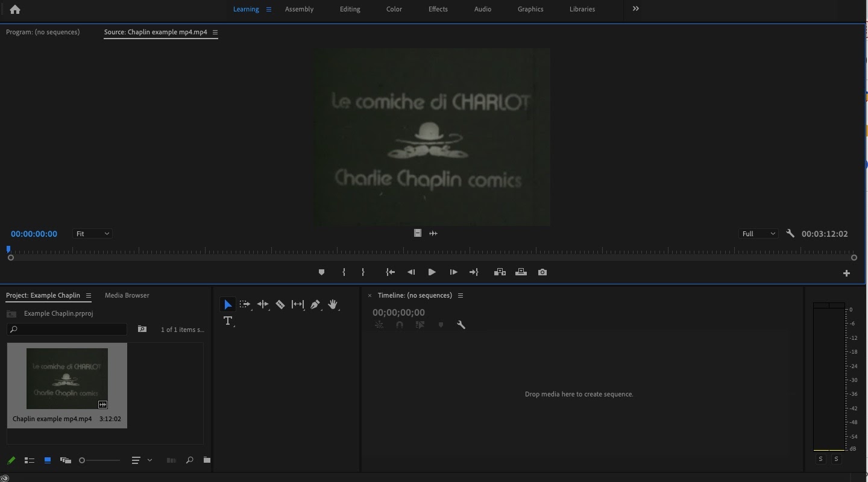Export frame with camera icon
This screenshot has width=868, height=482.
point(542,272)
